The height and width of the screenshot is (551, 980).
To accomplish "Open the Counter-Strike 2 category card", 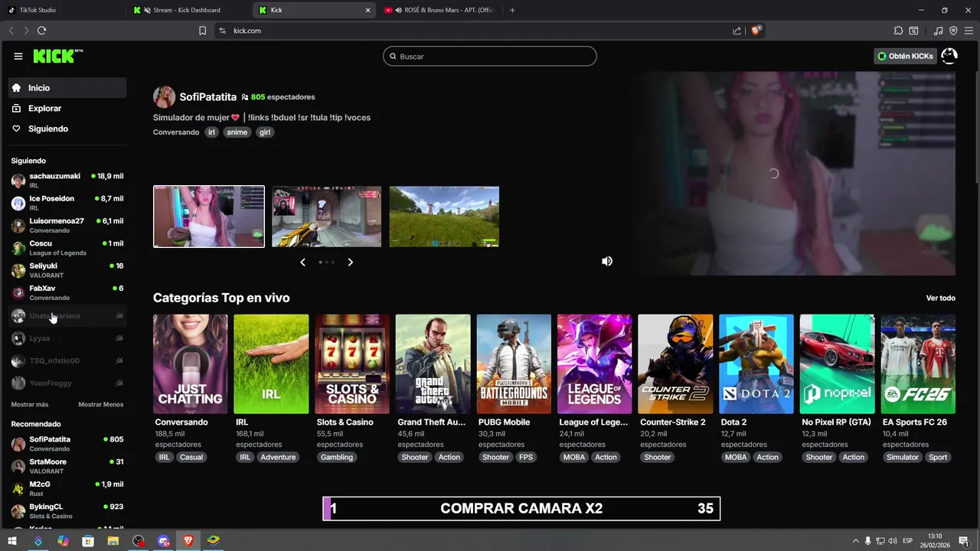I will 675,364.
